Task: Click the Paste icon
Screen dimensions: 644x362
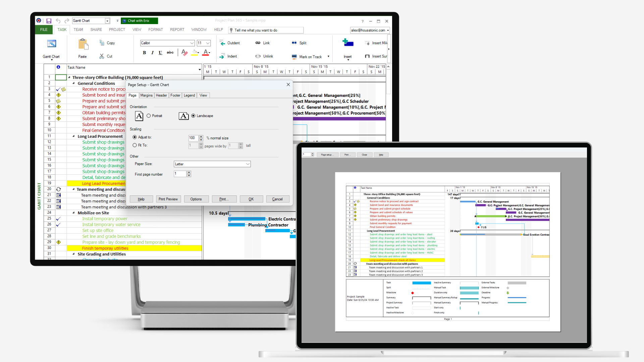Action: [x=83, y=44]
